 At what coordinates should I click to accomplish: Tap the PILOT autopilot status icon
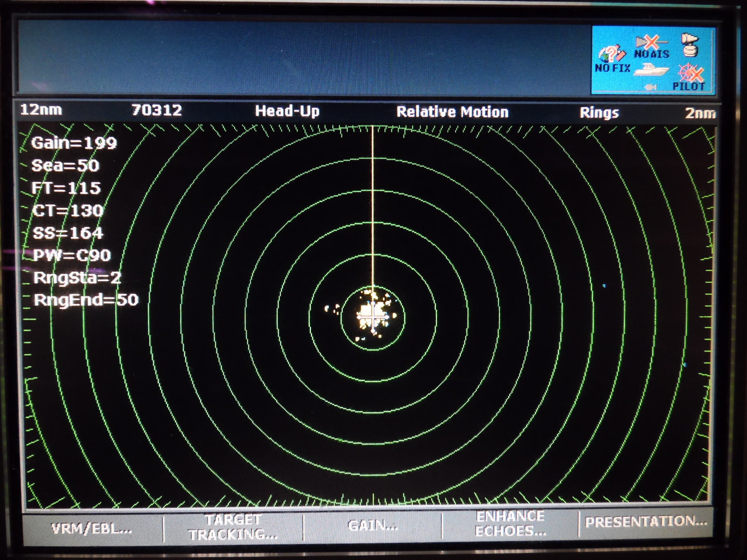click(x=689, y=78)
